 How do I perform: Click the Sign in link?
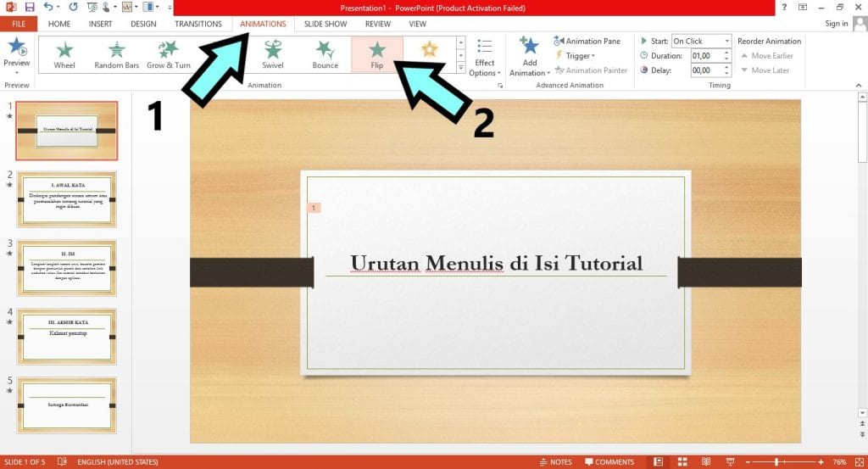[836, 23]
